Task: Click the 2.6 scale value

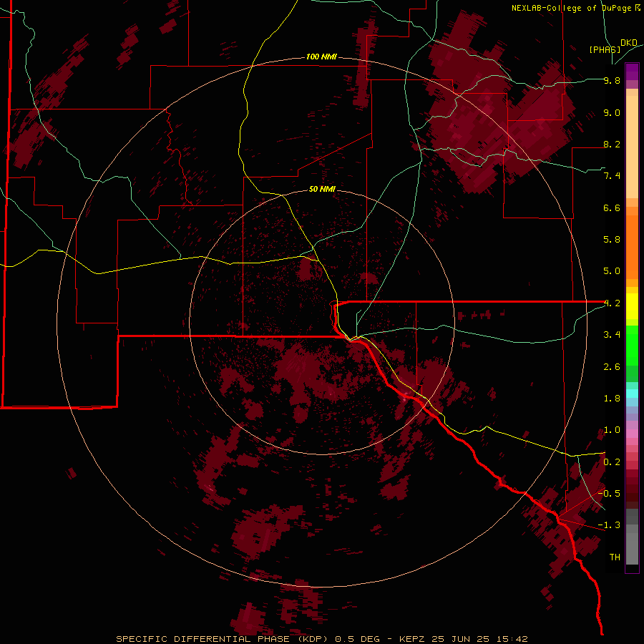Action: pyautogui.click(x=612, y=367)
